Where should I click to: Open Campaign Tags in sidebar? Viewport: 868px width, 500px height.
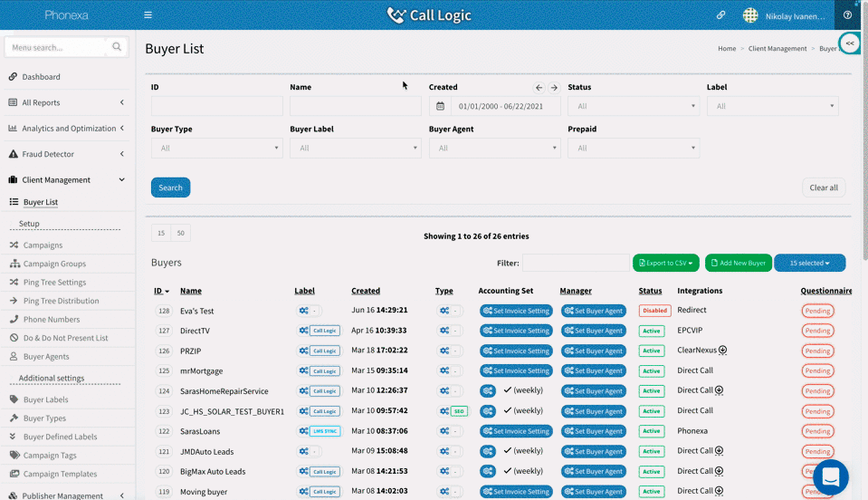coord(50,455)
